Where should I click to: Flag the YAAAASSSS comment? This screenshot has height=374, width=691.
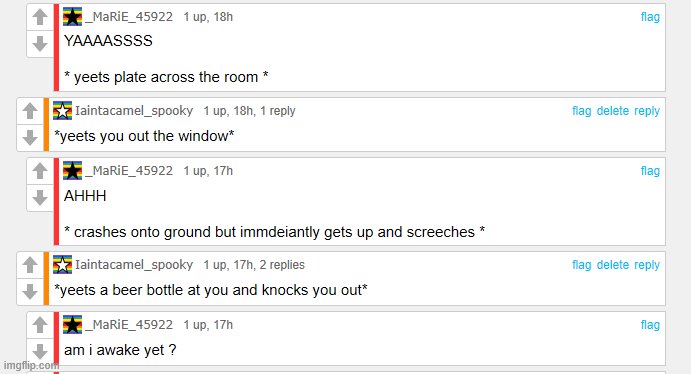tap(650, 17)
